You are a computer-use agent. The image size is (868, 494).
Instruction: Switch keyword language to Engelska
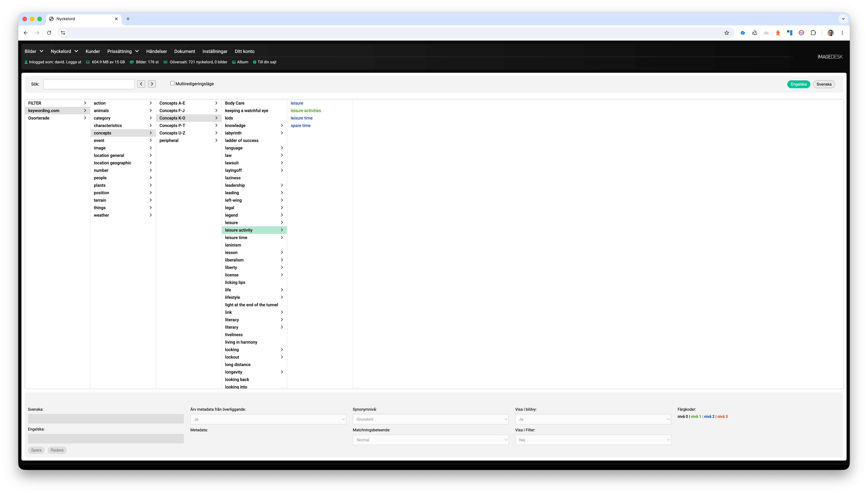point(798,84)
